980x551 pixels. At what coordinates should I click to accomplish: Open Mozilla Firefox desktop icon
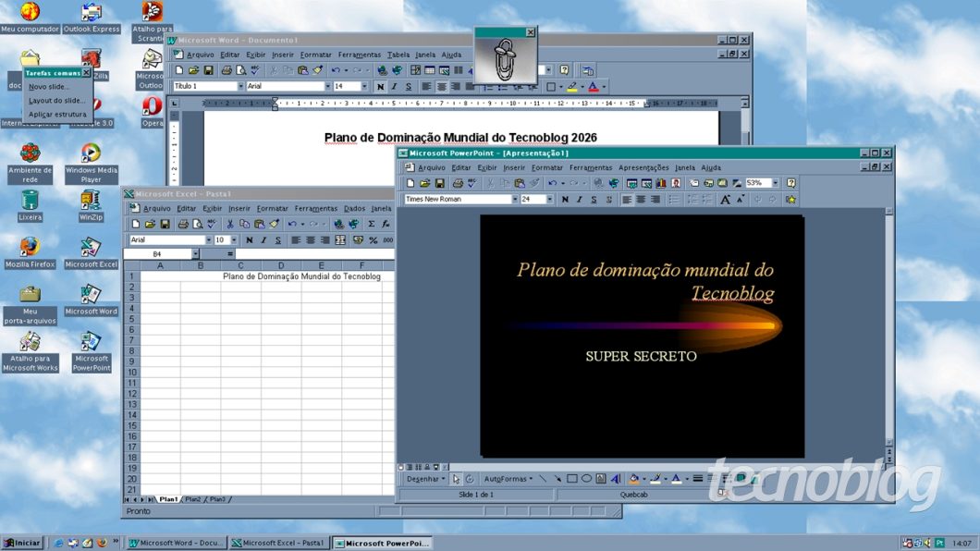tap(30, 252)
